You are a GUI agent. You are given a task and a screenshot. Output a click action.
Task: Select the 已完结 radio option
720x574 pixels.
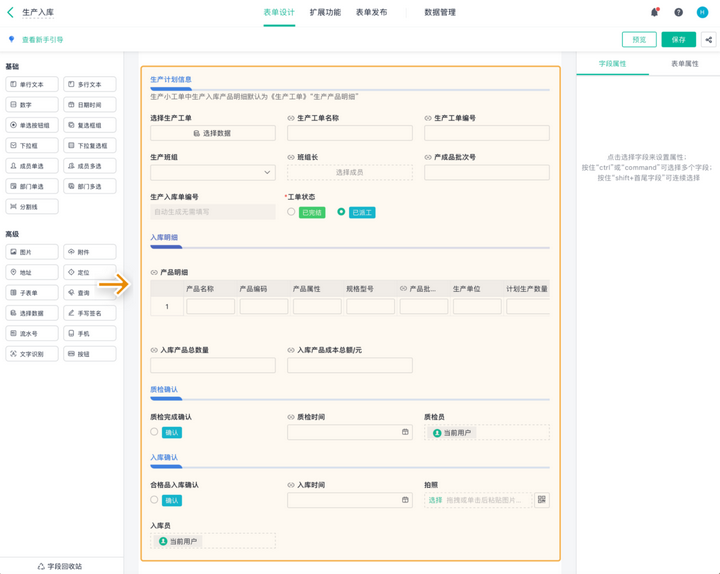[292, 212]
